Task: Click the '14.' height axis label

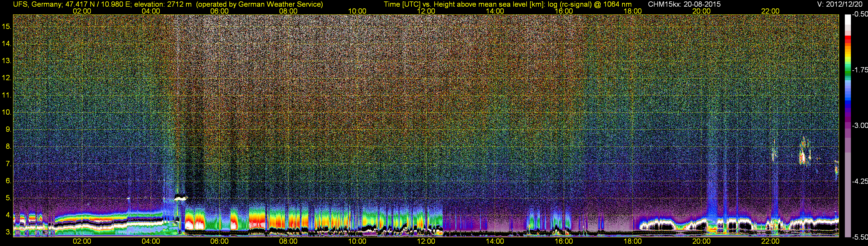Action: 7,43
